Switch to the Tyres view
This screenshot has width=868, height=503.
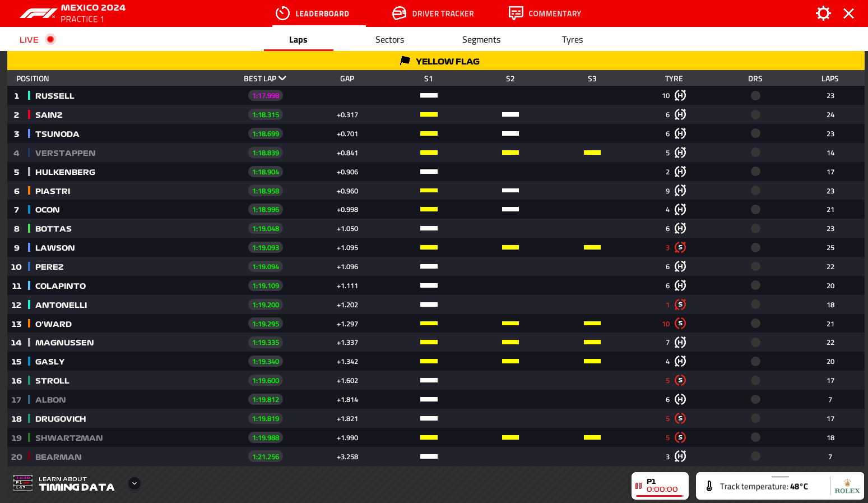point(572,39)
